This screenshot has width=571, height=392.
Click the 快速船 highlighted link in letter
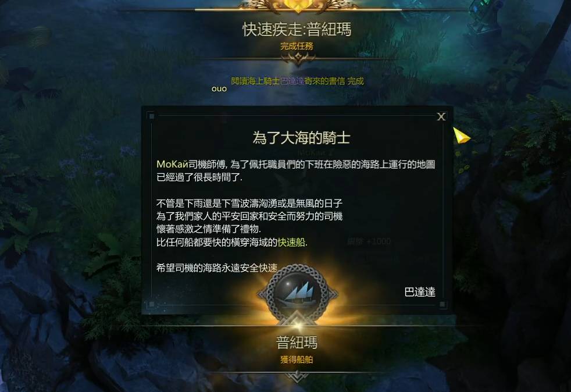[x=292, y=243]
